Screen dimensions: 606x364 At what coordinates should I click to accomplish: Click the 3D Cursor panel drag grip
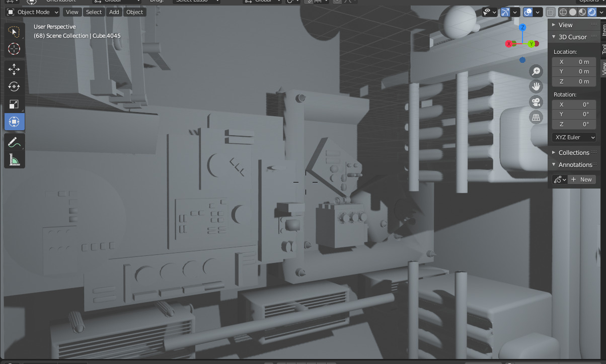click(593, 37)
